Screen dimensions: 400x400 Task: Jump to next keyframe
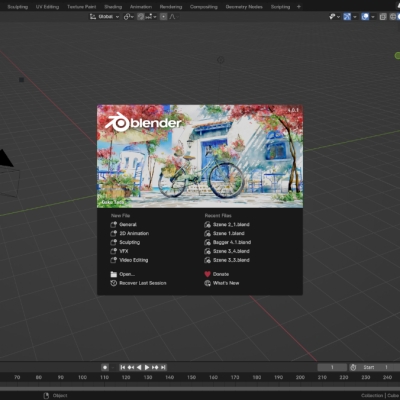155,367
